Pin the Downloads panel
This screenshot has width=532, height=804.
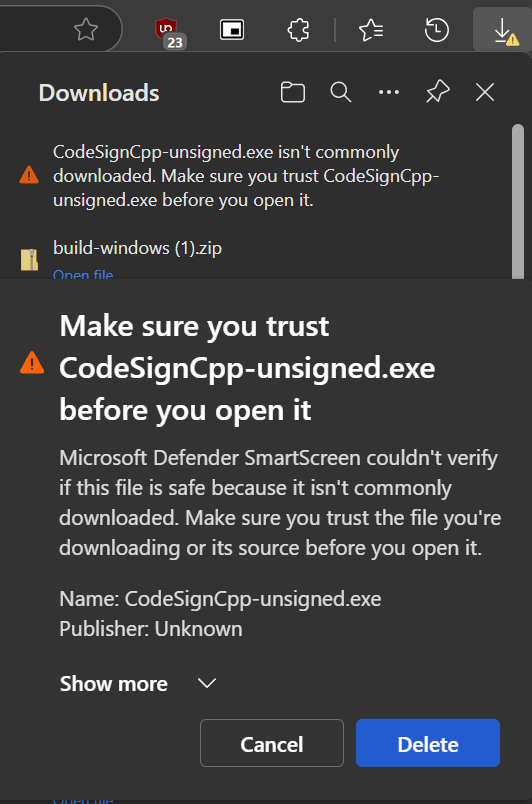click(437, 92)
